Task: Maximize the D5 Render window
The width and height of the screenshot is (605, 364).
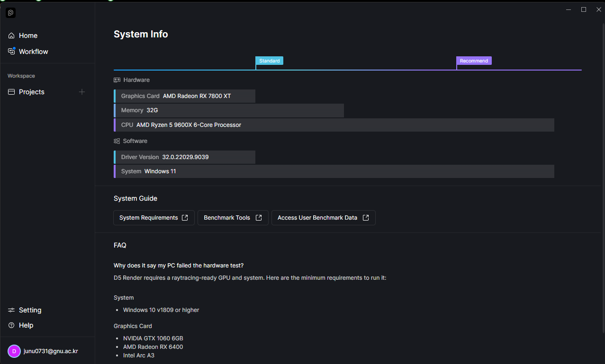Action: point(584,9)
